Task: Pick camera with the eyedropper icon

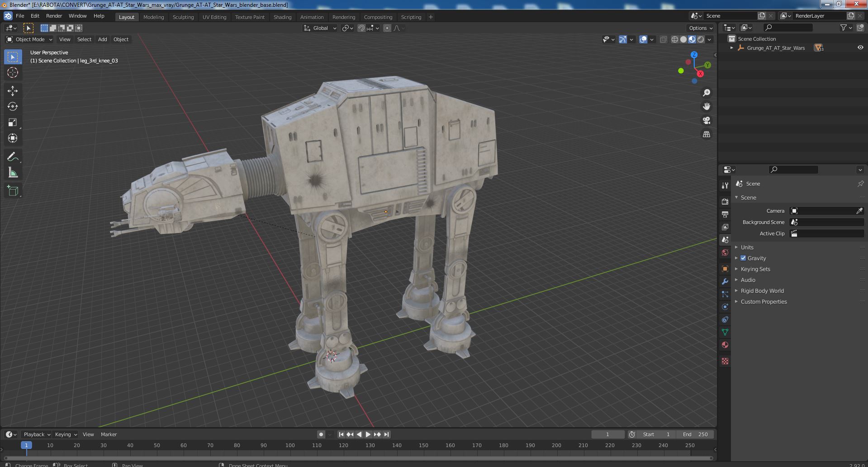Action: 859,211
